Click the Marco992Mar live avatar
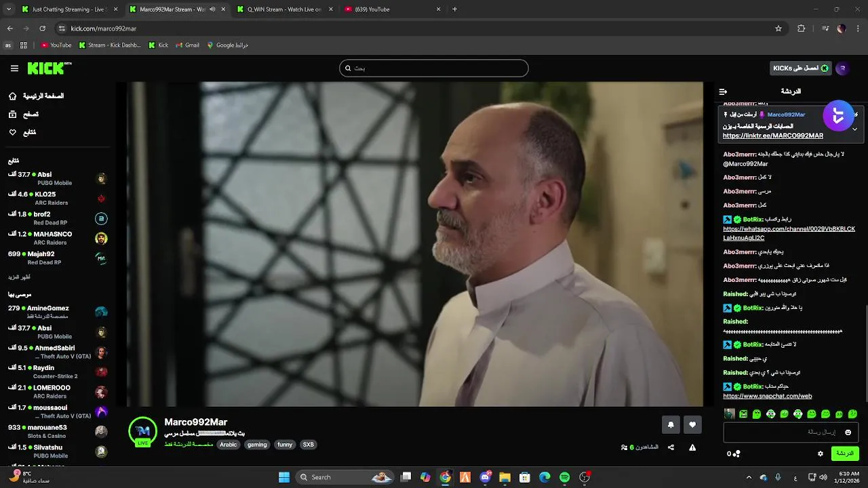Screen dimensions: 868x488 point(142,431)
